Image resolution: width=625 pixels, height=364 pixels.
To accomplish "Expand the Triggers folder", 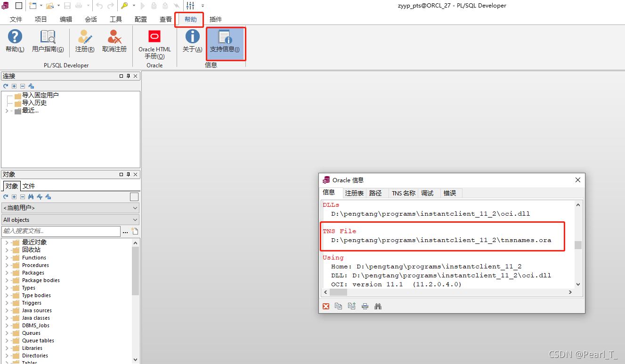I will click(x=7, y=303).
